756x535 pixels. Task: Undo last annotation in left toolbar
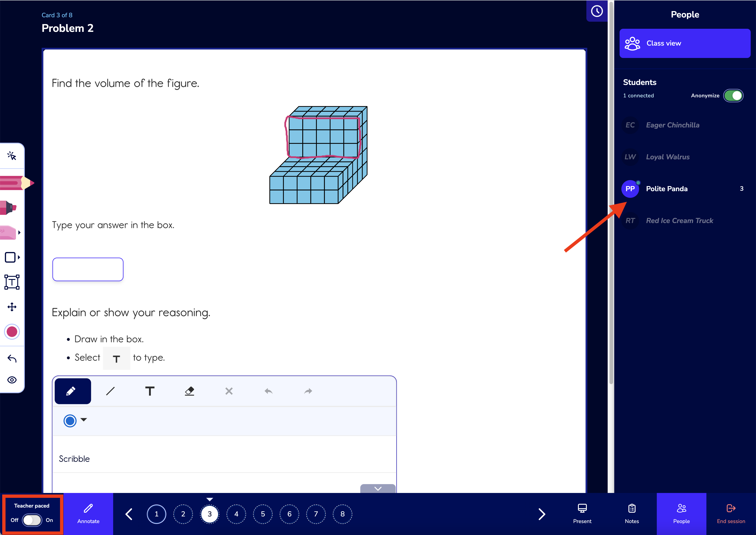pyautogui.click(x=12, y=358)
